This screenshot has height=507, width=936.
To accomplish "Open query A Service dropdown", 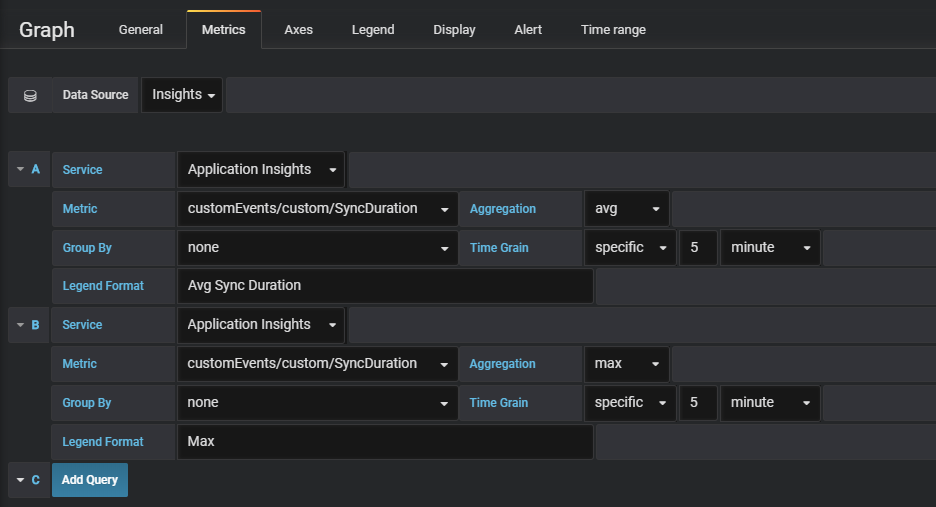I will coord(261,170).
